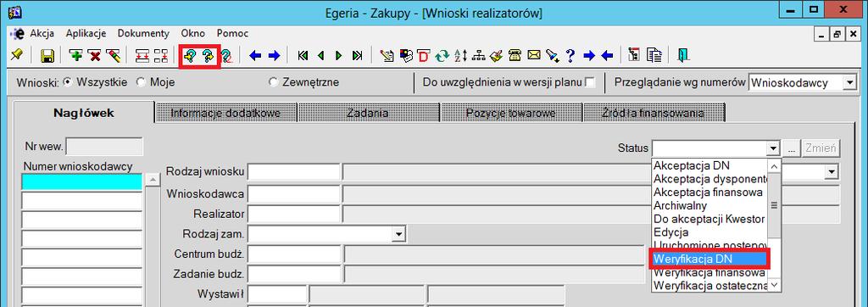Click the ellipsis button beside Status

(x=791, y=148)
